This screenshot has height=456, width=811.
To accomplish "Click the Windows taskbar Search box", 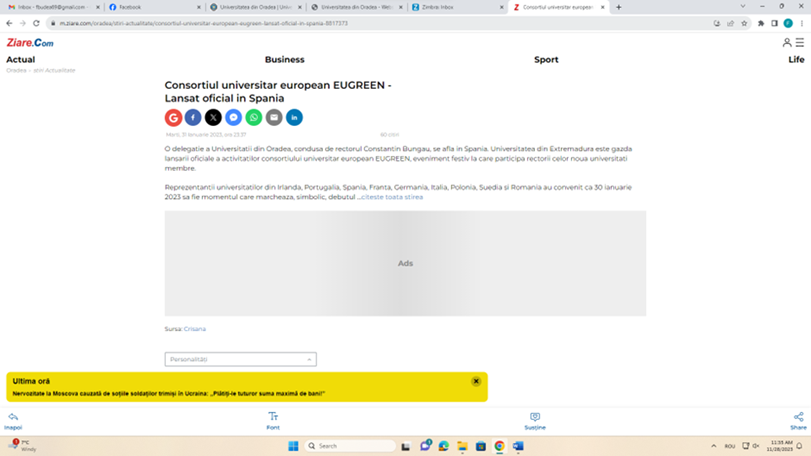I will pos(350,446).
